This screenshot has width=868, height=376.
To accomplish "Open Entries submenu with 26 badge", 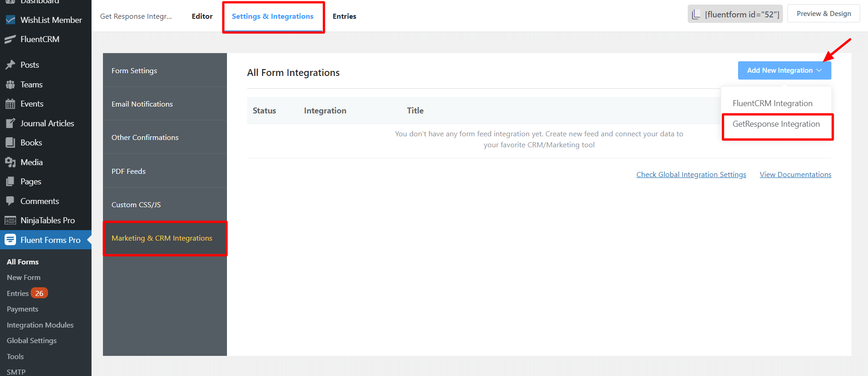I will [27, 293].
